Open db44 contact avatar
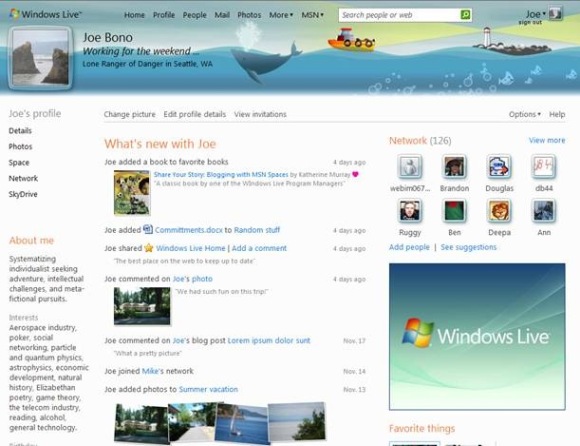Image resolution: width=580 pixels, height=446 pixels. [x=544, y=167]
